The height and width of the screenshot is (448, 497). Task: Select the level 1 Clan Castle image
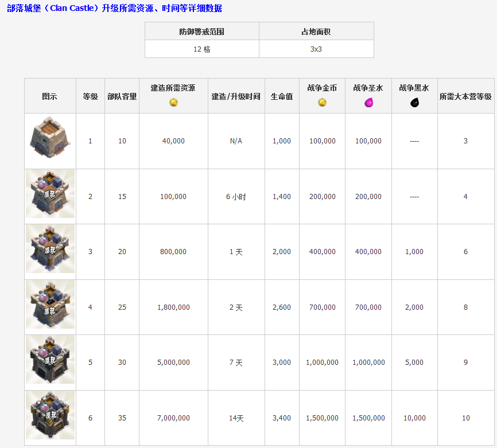[50, 137]
